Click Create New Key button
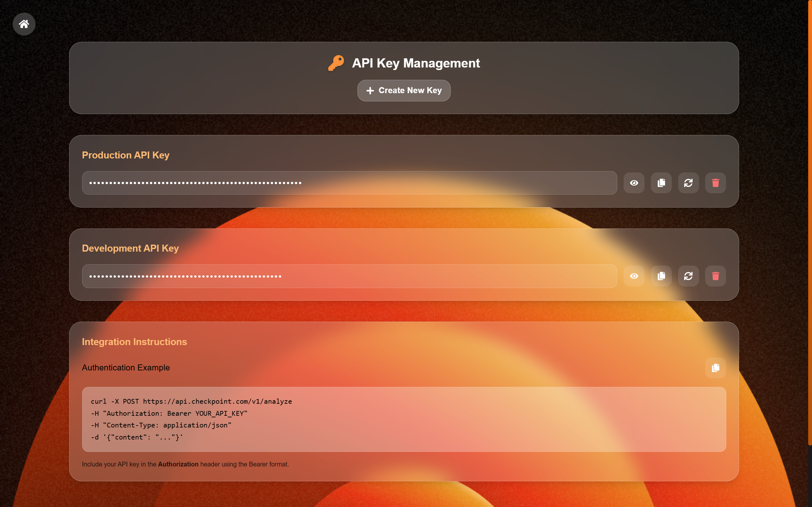Viewport: 812px width, 507px height. 404,91
